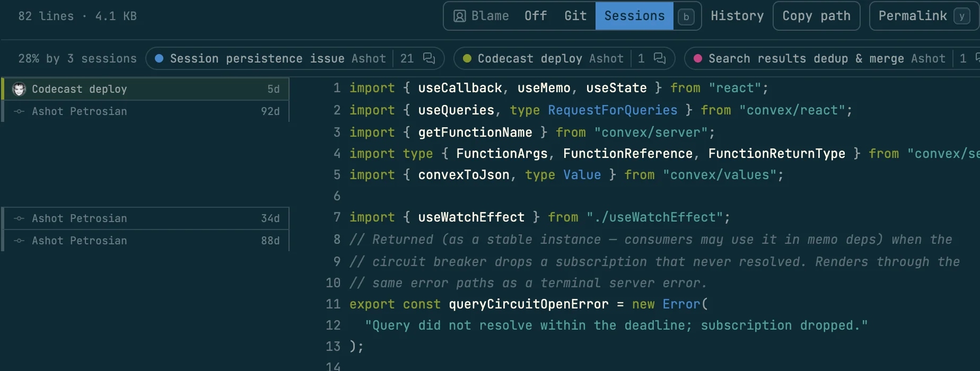The height and width of the screenshot is (371, 980).
Task: Open the Codecast deploy session chip
Action: click(564, 58)
